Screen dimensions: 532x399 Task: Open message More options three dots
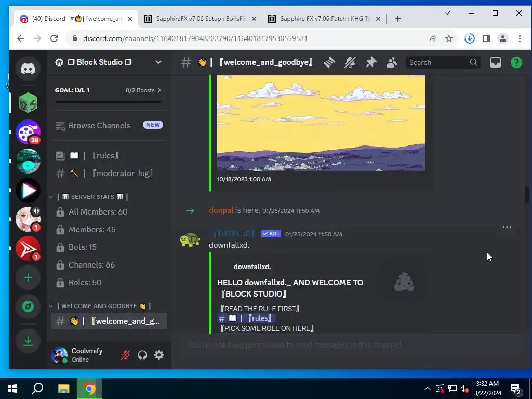click(x=507, y=227)
